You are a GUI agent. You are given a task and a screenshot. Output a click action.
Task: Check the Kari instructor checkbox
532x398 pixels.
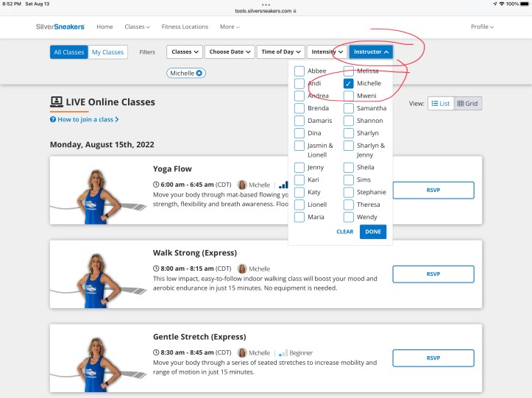pyautogui.click(x=299, y=180)
